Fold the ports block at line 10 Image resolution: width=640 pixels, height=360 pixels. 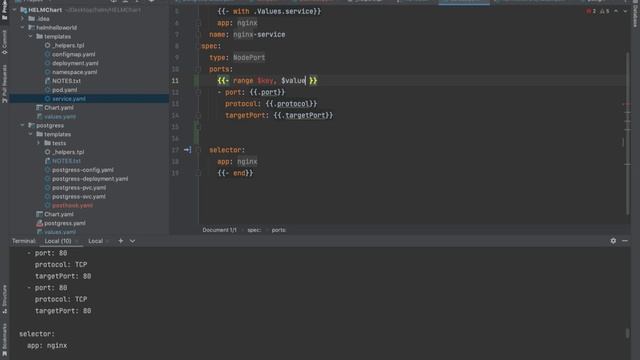click(198, 69)
